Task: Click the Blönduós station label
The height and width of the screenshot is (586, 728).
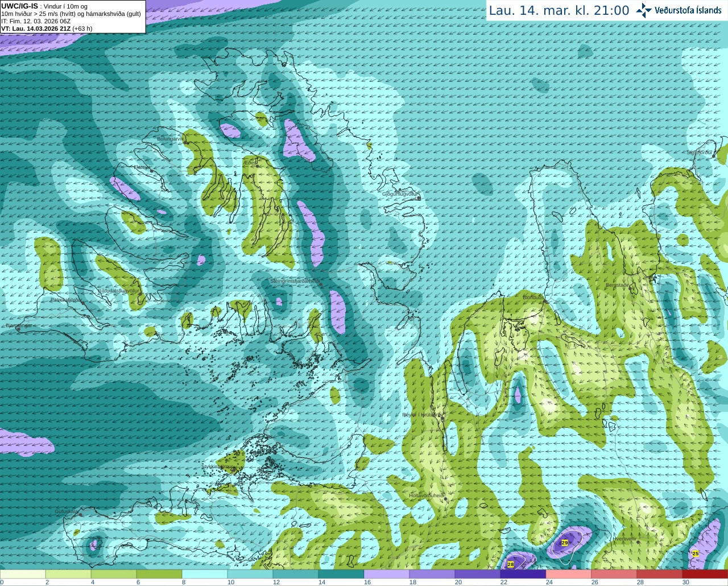Action: pyautogui.click(x=533, y=298)
